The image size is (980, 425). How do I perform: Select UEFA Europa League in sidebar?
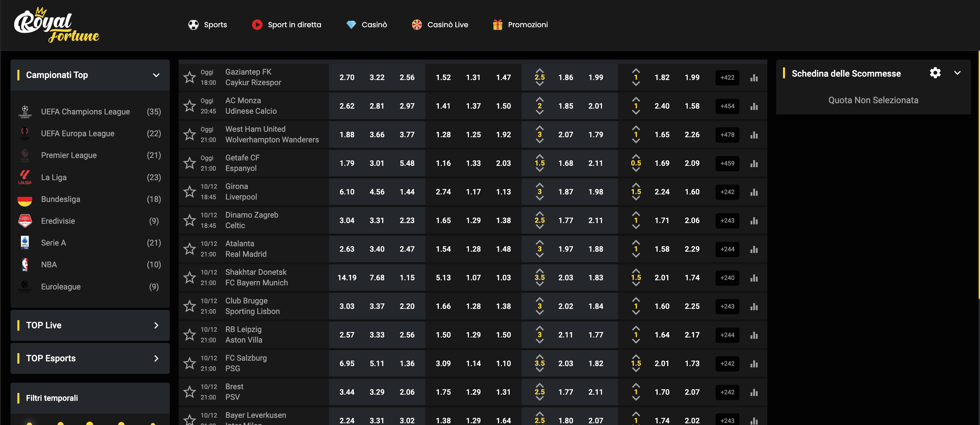90,133
